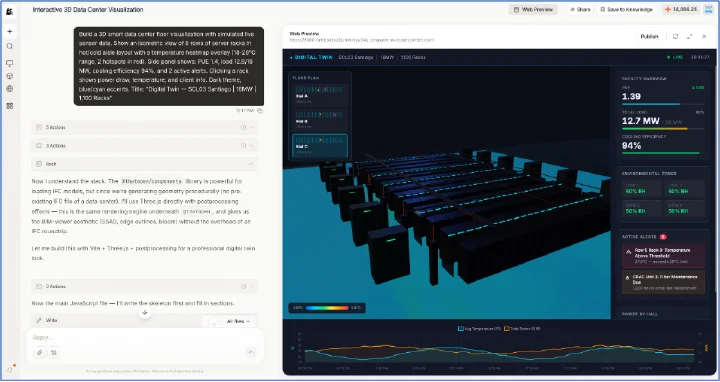Open the grid apps icon in sidebar
Screen dimensions: 720x382
(10, 106)
